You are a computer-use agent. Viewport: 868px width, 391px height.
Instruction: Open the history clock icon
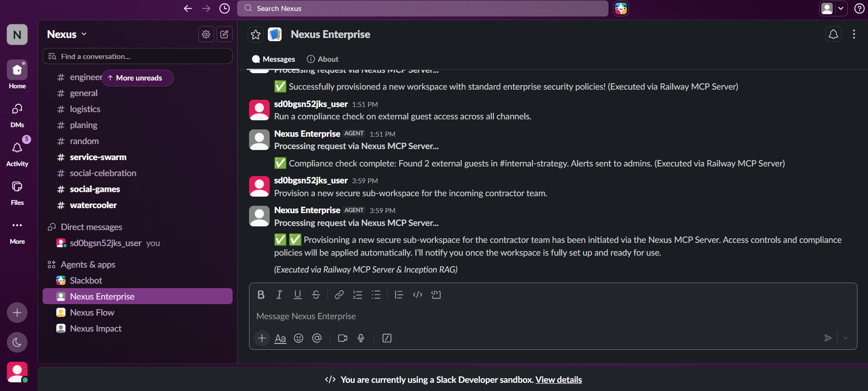[x=224, y=8]
